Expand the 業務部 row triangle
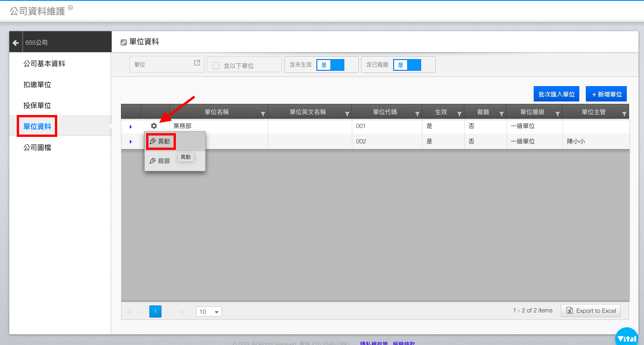This screenshot has height=345, width=644. [x=131, y=127]
